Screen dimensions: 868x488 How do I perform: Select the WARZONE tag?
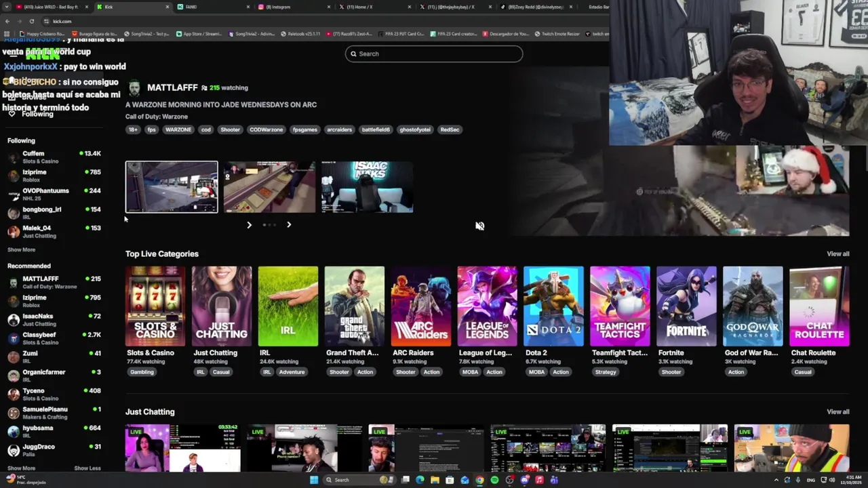178,129
